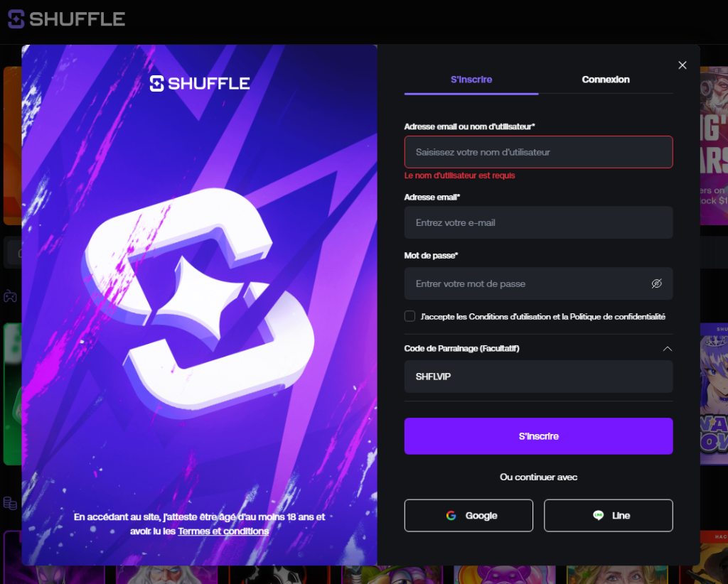Select the S'inscrire tab
This screenshot has width=728, height=584.
471,80
